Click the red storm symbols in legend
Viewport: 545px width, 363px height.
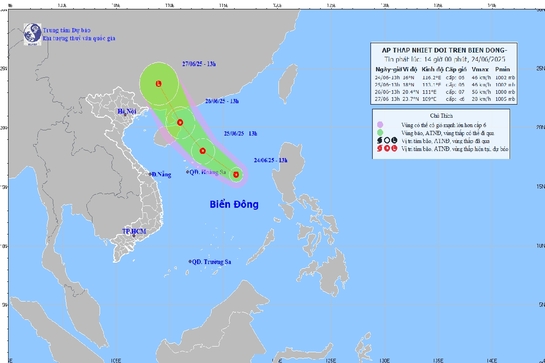(x=387, y=148)
